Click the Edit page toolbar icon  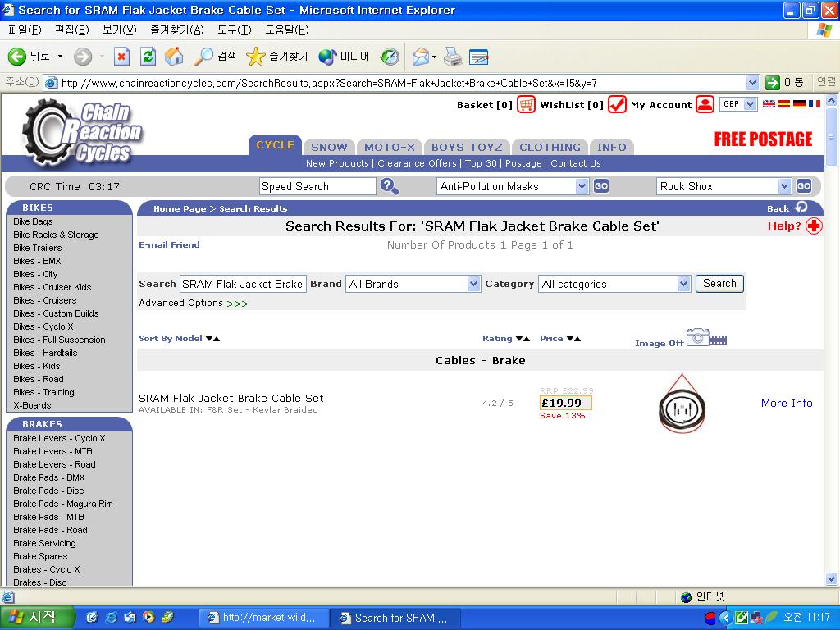point(478,57)
